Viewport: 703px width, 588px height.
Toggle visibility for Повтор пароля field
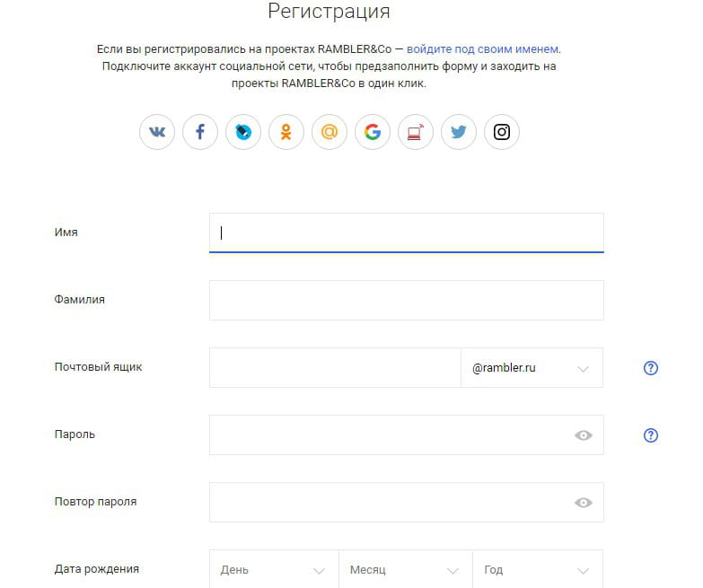point(584,503)
